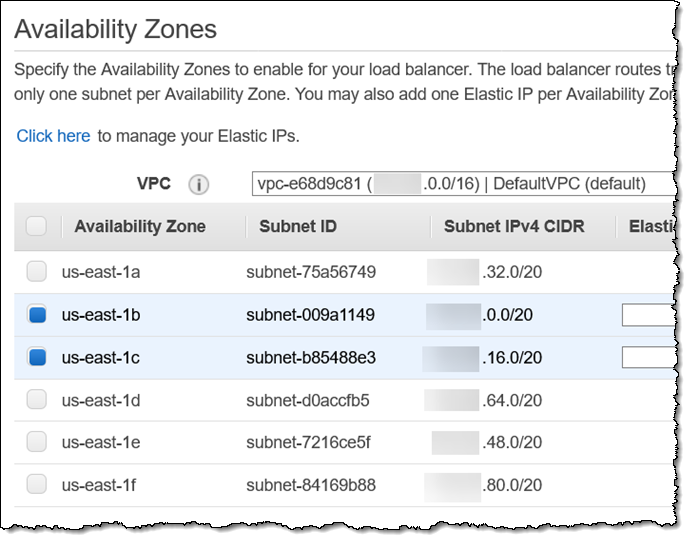Image resolution: width=690 pixels, height=540 pixels.
Task: Click subnet-009a1149 in us-east-1b row
Action: pyautogui.click(x=310, y=315)
